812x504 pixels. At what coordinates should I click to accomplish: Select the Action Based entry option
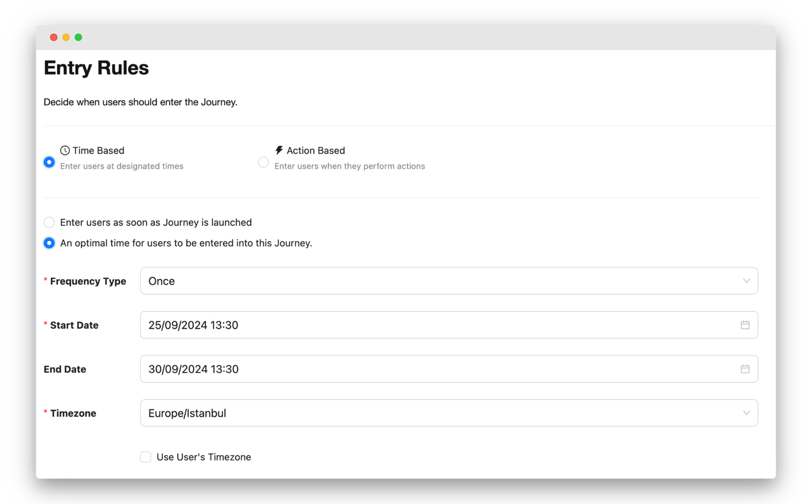pos(263,162)
